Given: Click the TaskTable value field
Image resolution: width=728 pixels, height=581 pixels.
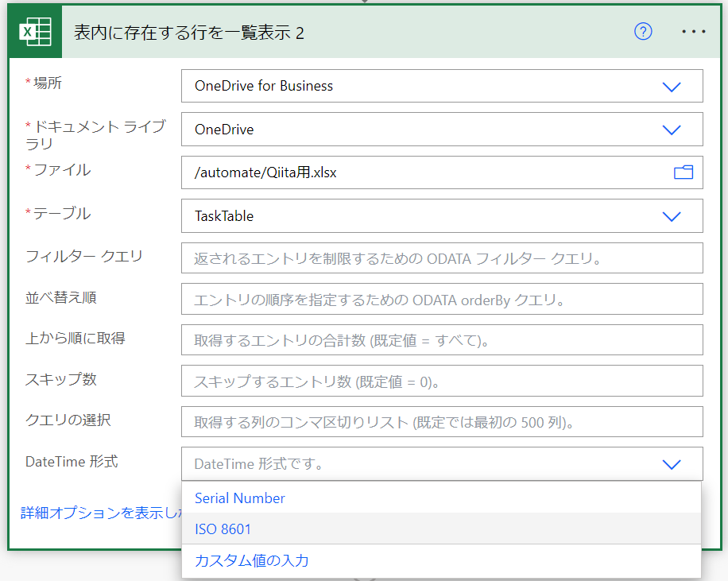Looking at the screenshot, I should pos(442,216).
